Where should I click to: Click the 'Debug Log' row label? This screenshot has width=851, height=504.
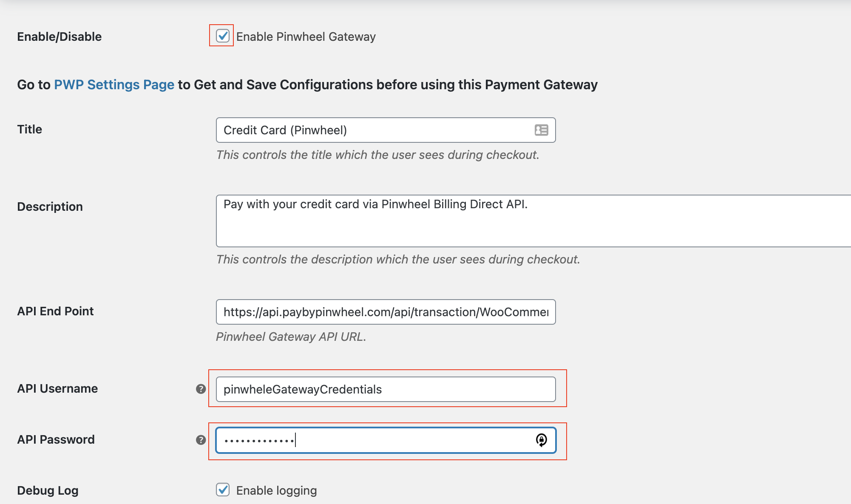48,490
